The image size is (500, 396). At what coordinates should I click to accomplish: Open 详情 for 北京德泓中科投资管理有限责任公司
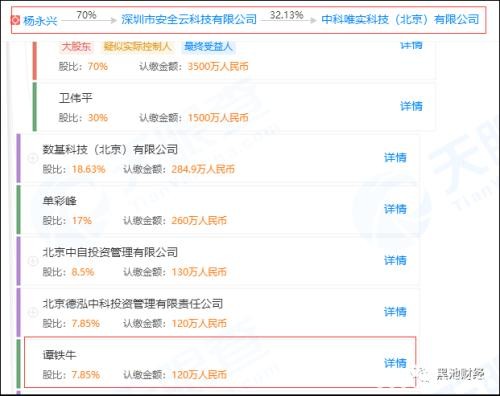[x=395, y=312]
